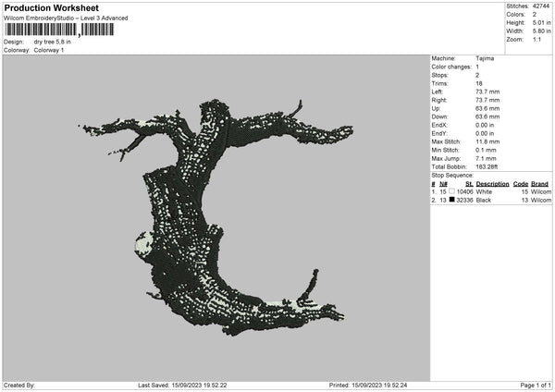Click the Color changes value 1
555x392 pixels.
click(x=477, y=67)
